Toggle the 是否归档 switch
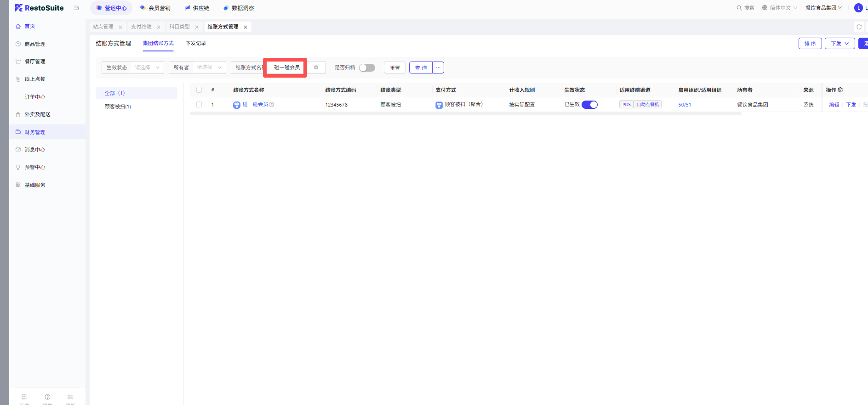Image resolution: width=868 pixels, height=405 pixels. coord(367,68)
